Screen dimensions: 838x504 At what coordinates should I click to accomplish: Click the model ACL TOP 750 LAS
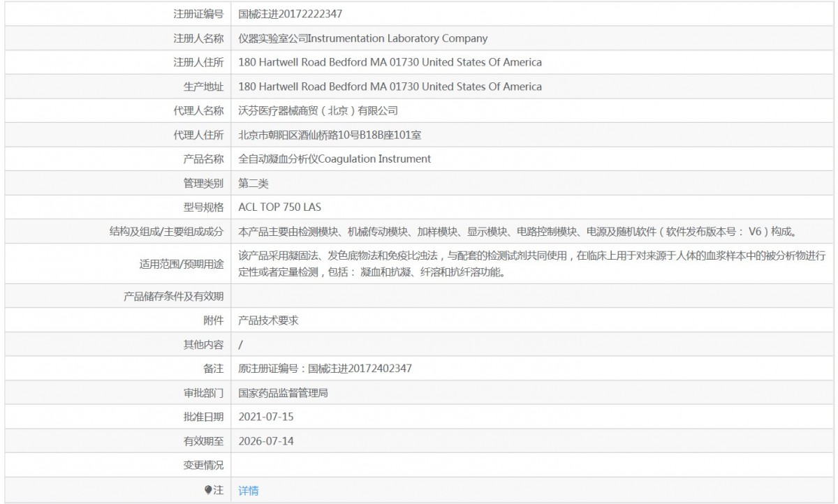(279, 207)
